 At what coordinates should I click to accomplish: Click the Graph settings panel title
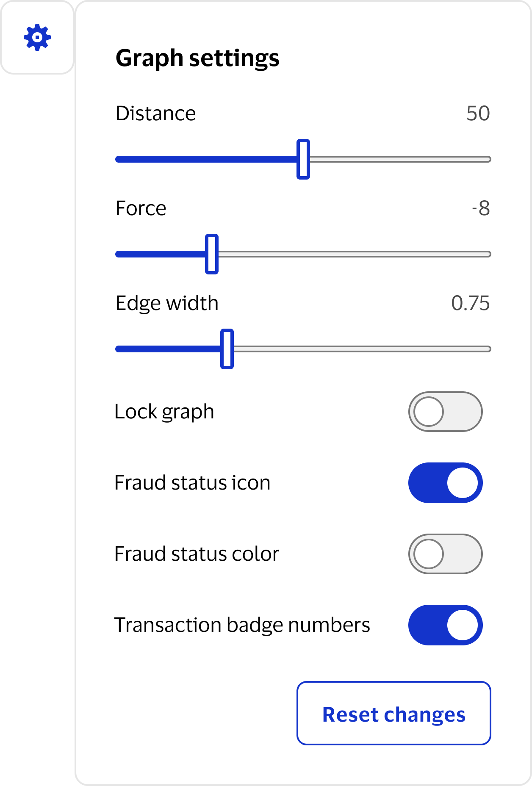click(198, 58)
